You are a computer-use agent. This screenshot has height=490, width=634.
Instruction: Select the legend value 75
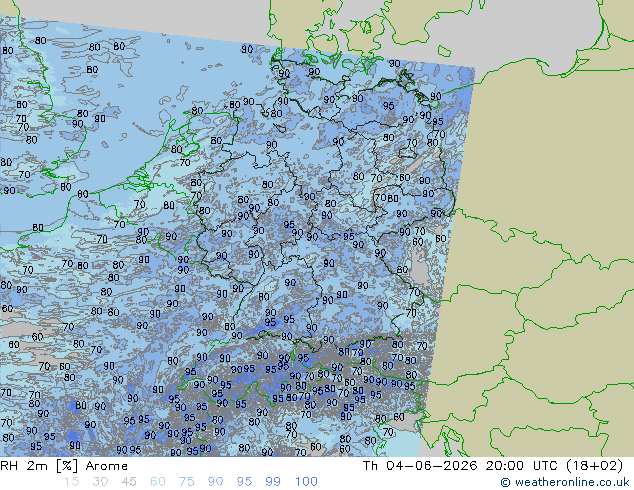click(x=187, y=482)
